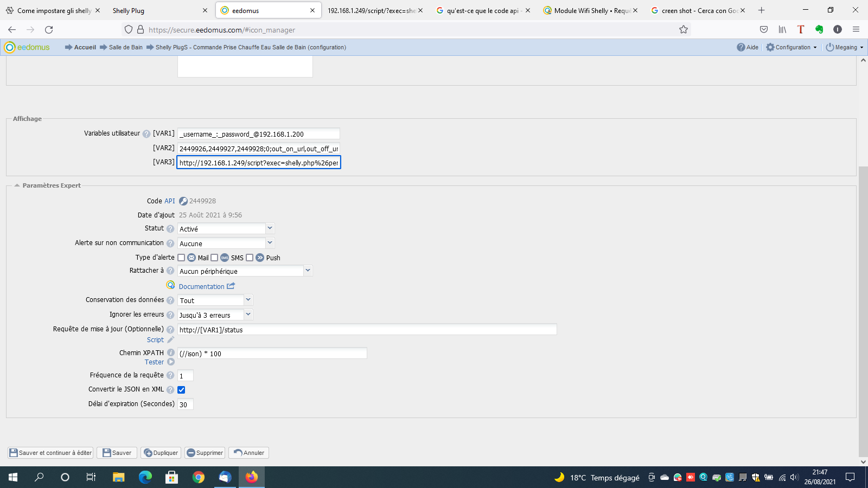Collapse the Paramètres Expert section
This screenshot has width=868, height=488.
pyautogui.click(x=17, y=185)
